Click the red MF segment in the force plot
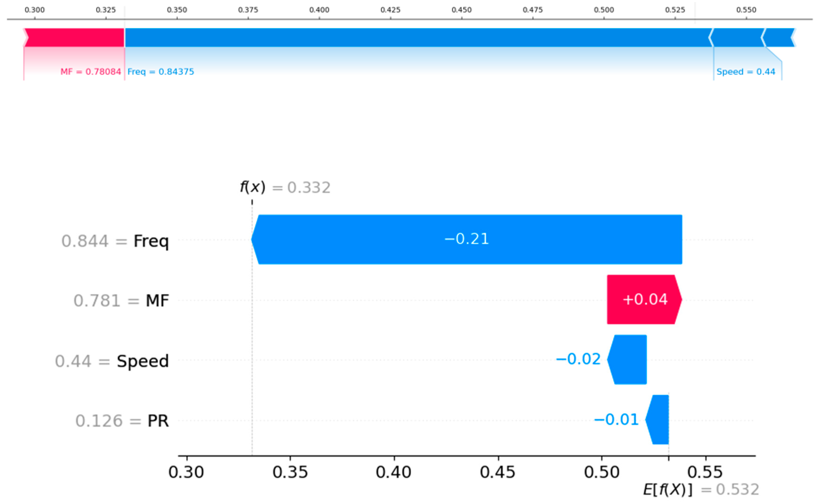Screen dimensions: 820x504 coord(74,37)
